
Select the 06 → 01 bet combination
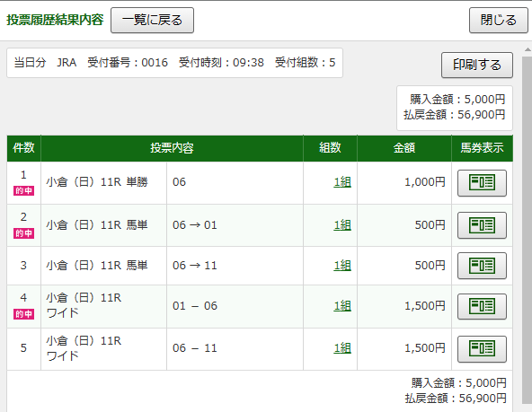tap(195, 225)
